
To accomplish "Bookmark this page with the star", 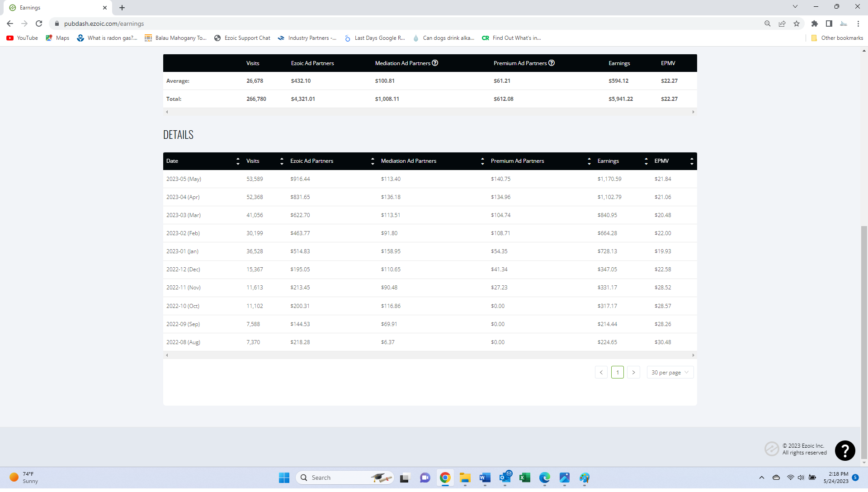I will (797, 24).
